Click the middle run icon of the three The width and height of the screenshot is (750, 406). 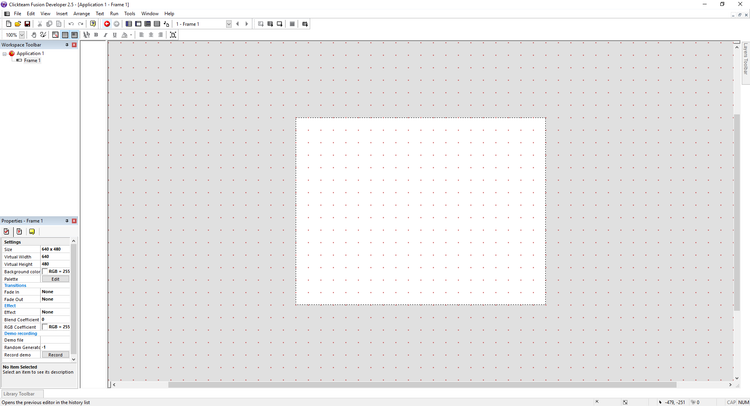(x=270, y=24)
